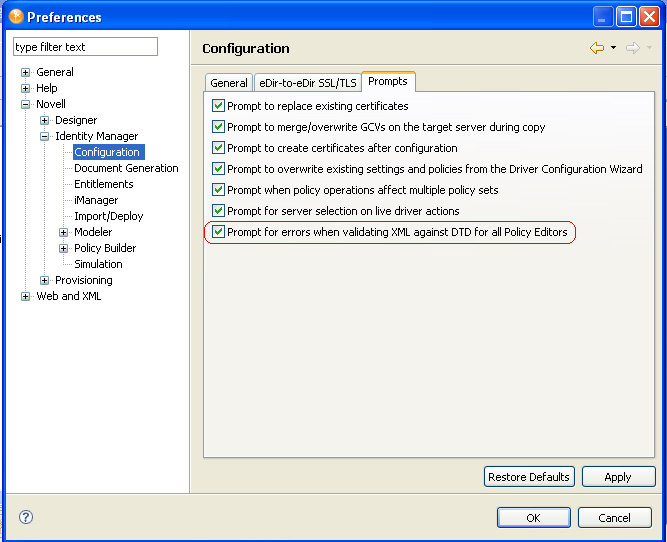Collapse the Identity Manager node
Viewport: 667px width, 542px height.
click(44, 137)
